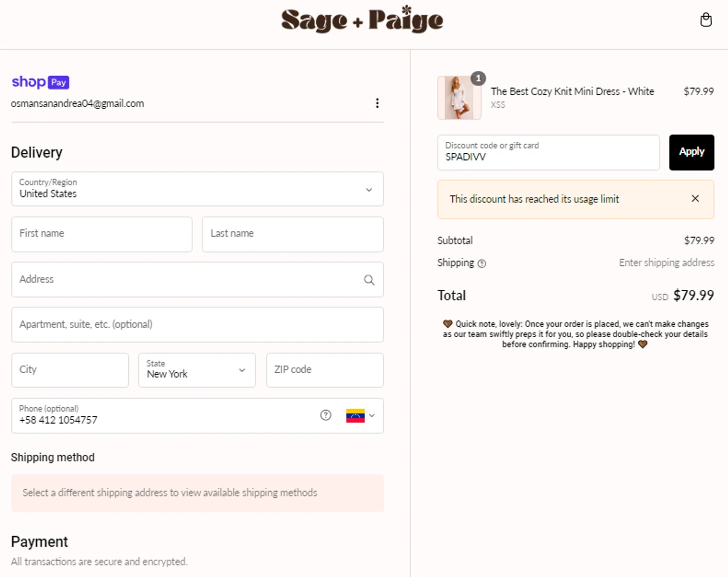Focus the Apartment, suite, etc. field
The height and width of the screenshot is (577, 728).
click(198, 325)
